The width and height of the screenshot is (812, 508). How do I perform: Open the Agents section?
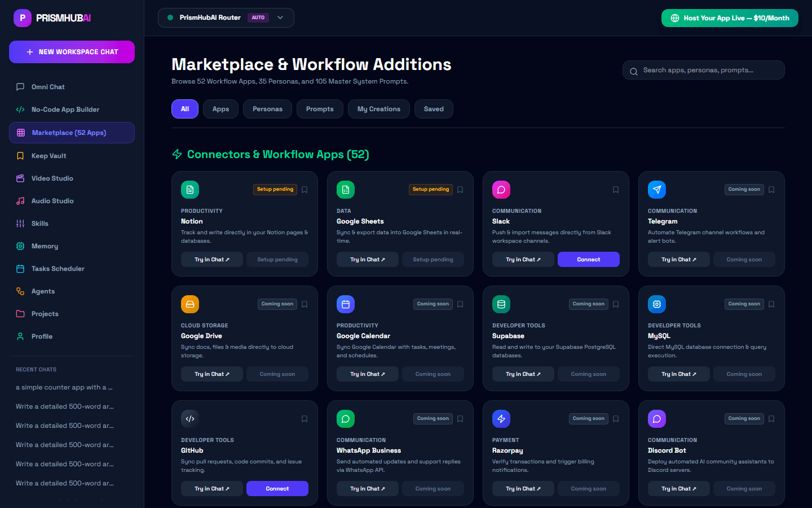point(72,291)
